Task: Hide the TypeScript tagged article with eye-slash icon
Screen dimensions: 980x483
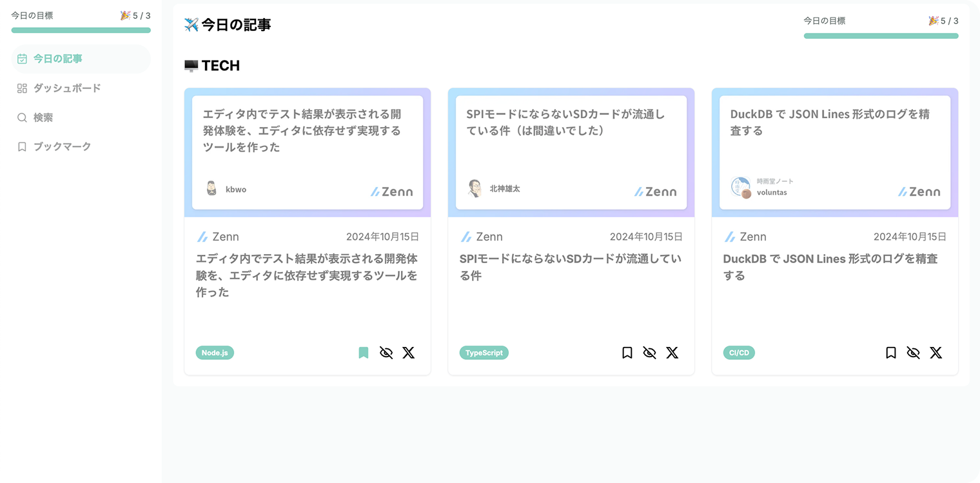Action: [649, 353]
